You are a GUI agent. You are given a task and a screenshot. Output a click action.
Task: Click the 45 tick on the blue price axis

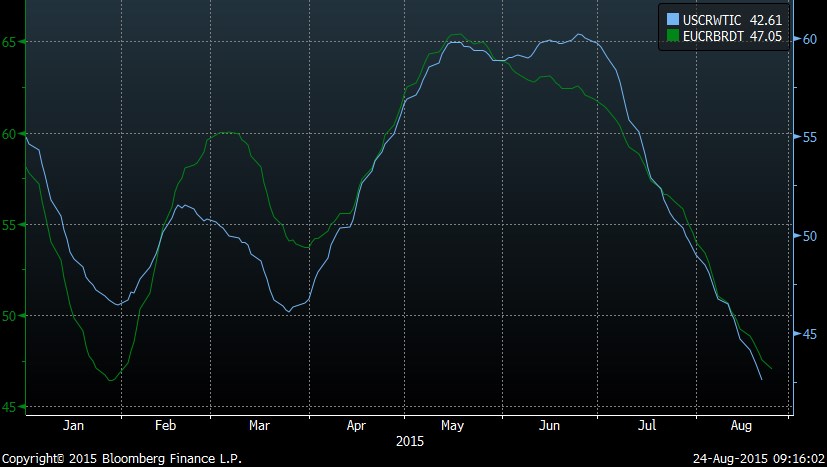click(812, 334)
